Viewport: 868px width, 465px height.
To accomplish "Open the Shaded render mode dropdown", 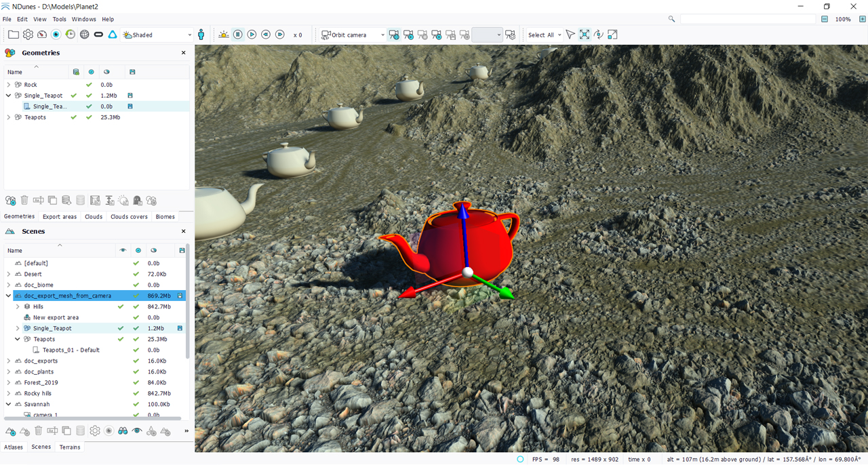I will pos(157,35).
